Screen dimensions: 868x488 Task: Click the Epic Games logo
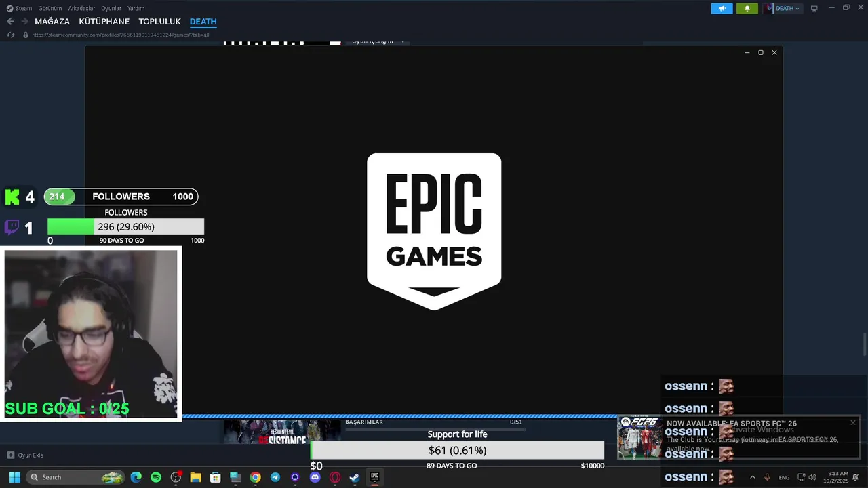point(434,231)
